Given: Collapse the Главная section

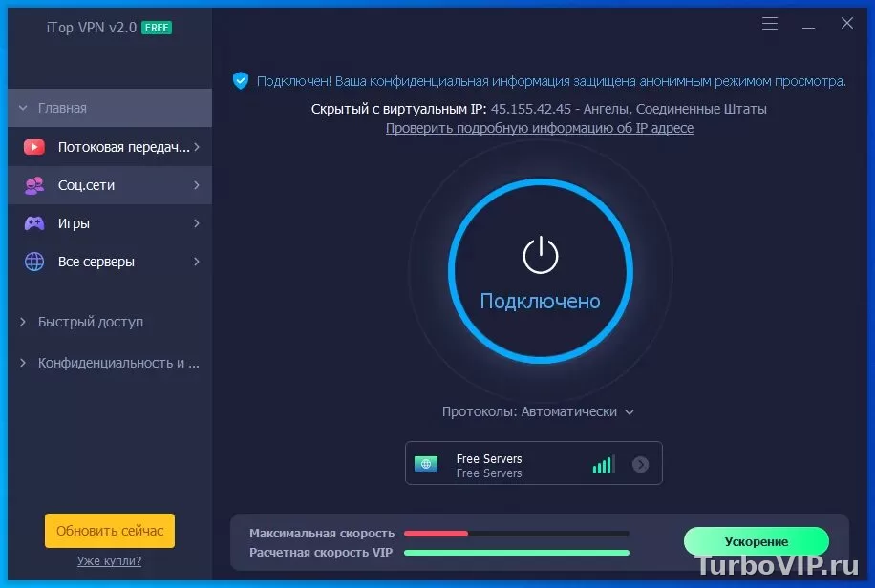Looking at the screenshot, I should pos(23,108).
